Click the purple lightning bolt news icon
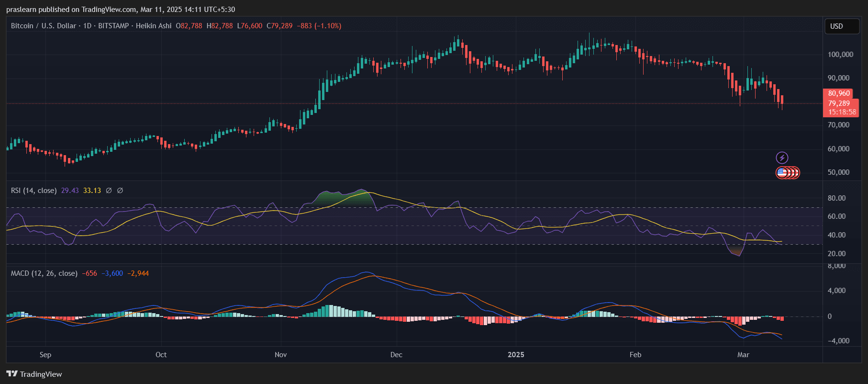Viewport: 868px width, 384px height. [782, 158]
